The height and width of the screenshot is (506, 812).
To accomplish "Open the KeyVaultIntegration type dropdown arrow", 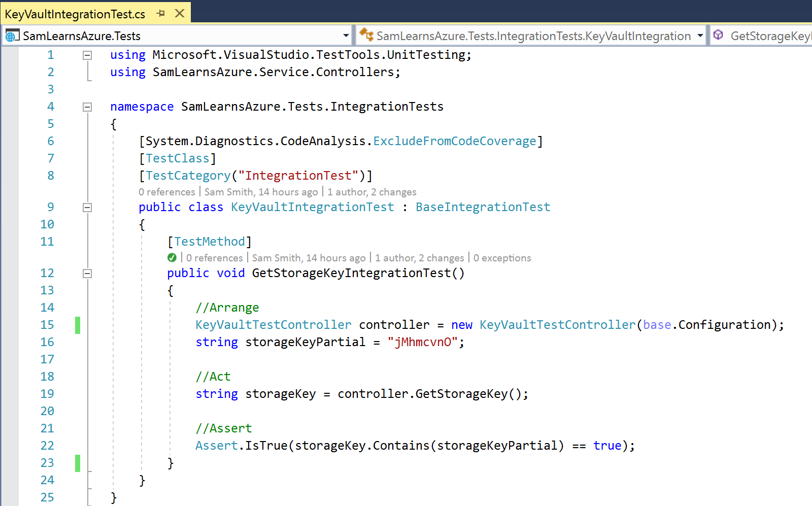I will point(700,36).
